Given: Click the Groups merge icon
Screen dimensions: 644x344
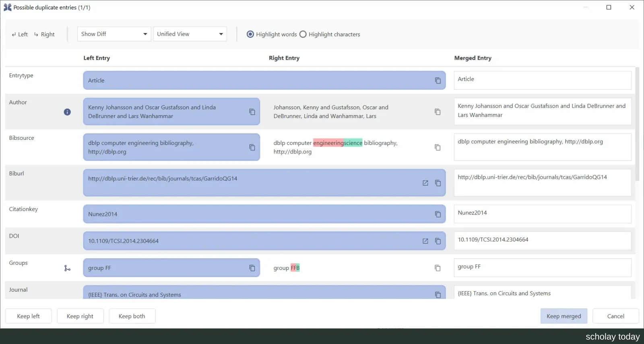Looking at the screenshot, I should 67,268.
